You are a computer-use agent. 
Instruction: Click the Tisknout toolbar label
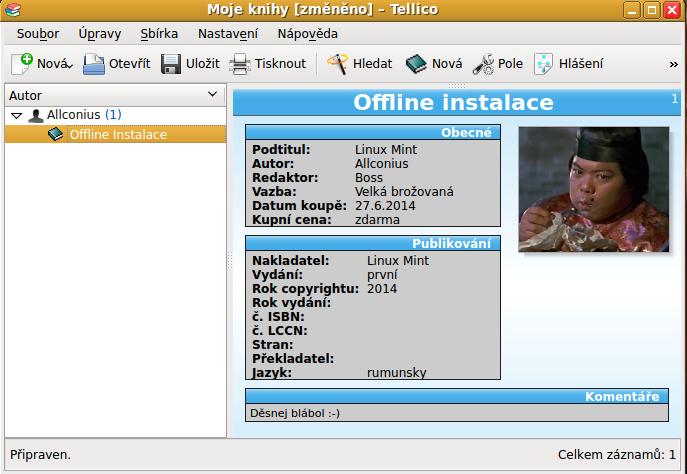coord(280,64)
